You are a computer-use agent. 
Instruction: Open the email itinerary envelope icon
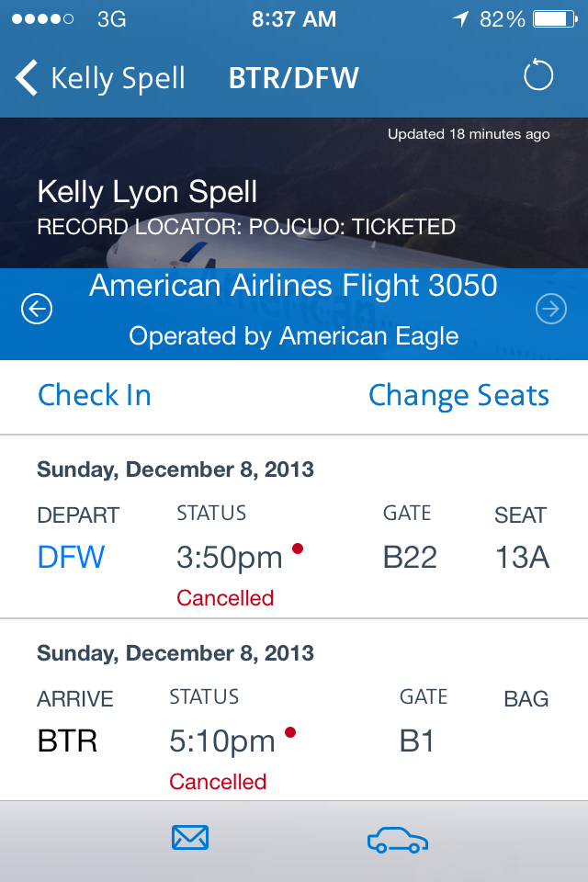(x=190, y=838)
